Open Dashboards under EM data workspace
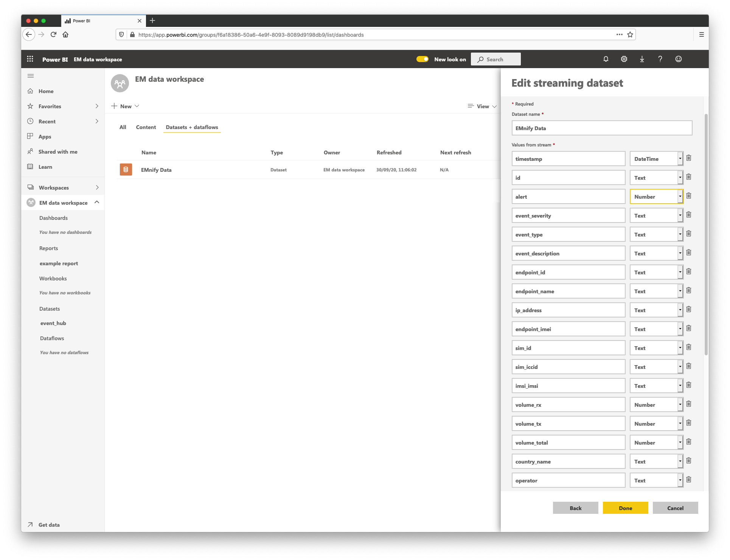 point(54,218)
